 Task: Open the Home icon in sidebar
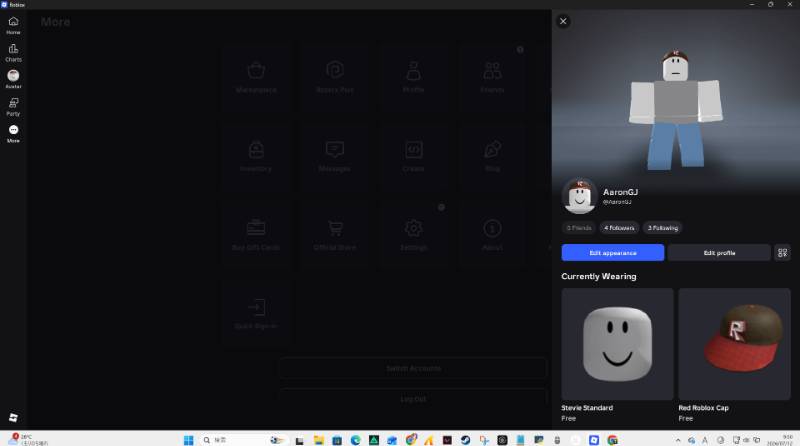pos(13,25)
